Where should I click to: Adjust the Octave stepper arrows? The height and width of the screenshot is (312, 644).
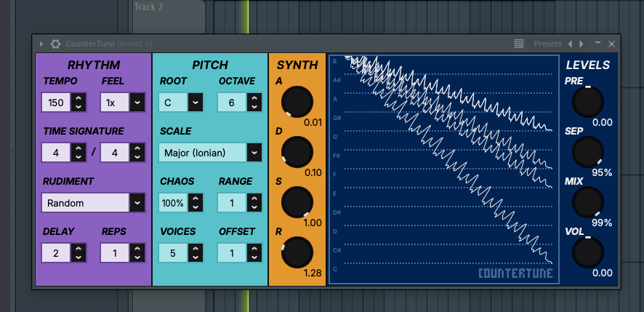pos(254,103)
